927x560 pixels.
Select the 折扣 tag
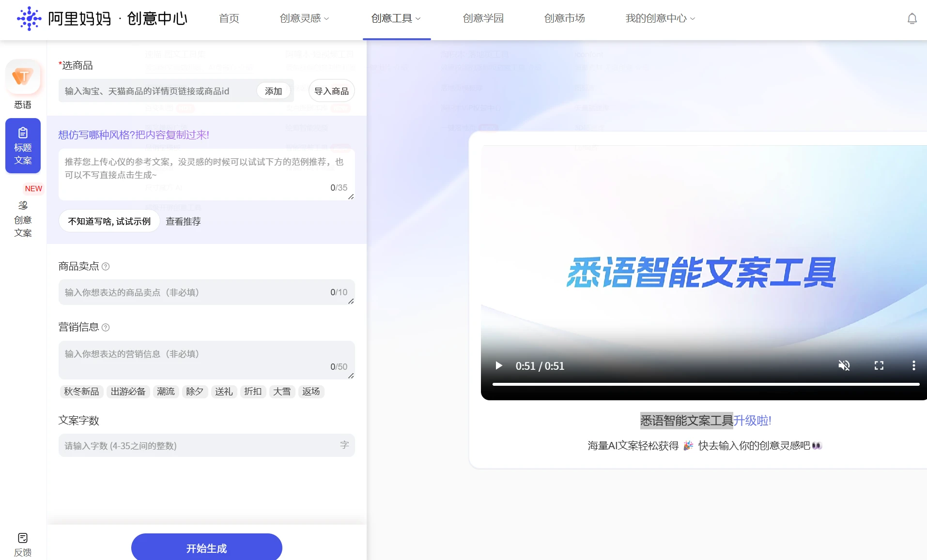253,392
